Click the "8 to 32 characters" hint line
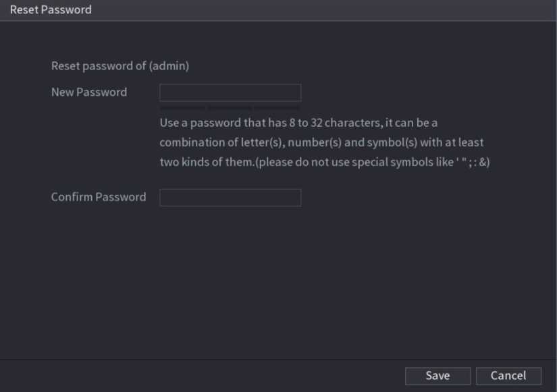Image resolution: width=557 pixels, height=392 pixels. click(x=298, y=124)
